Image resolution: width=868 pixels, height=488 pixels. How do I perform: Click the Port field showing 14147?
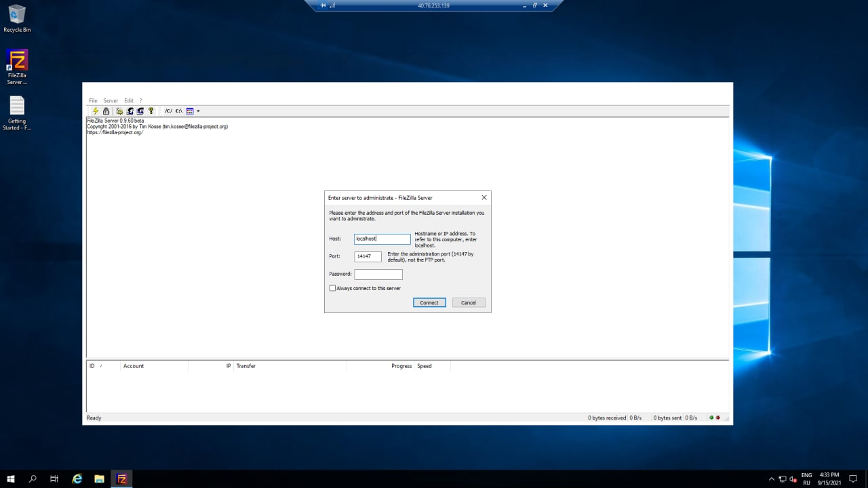(368, 256)
